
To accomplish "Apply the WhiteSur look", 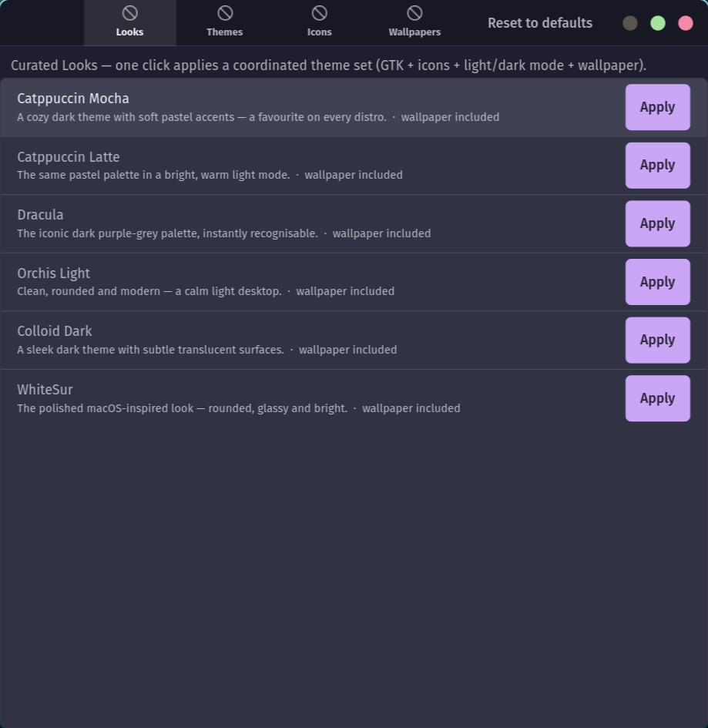I will click(657, 398).
